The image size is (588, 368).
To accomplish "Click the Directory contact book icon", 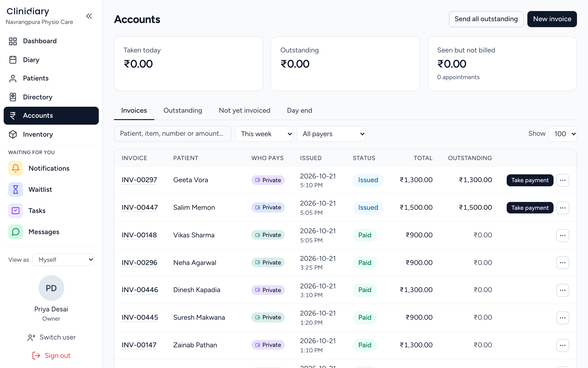I will pos(13,97).
